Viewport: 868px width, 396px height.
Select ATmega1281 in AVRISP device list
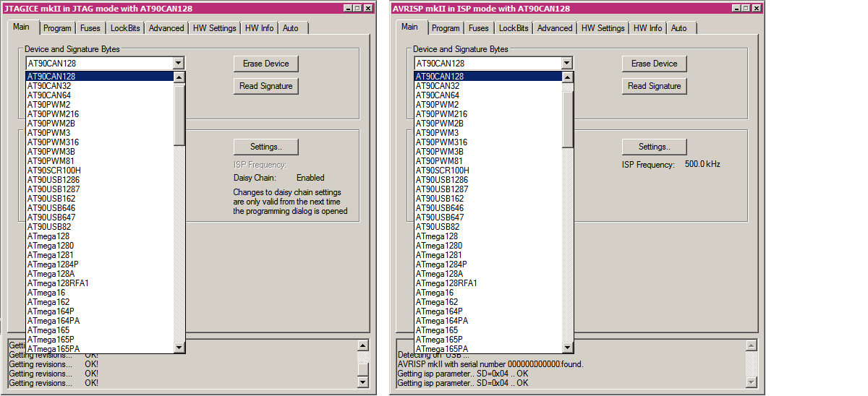click(488, 255)
